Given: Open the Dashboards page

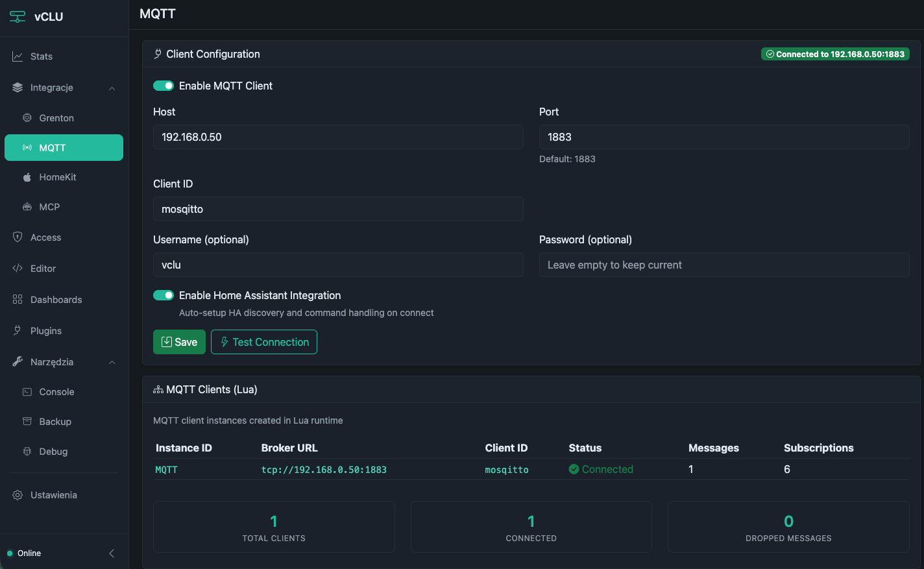Looking at the screenshot, I should 64,300.
